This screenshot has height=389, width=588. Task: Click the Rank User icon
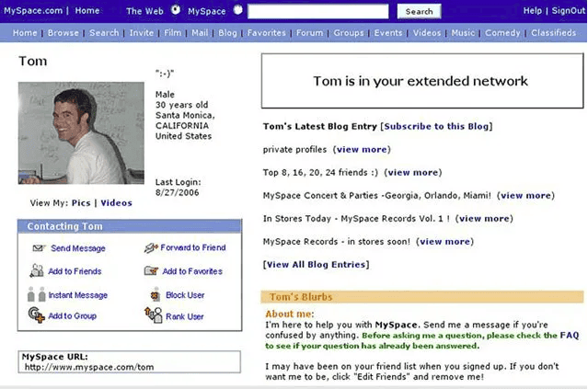point(153,316)
